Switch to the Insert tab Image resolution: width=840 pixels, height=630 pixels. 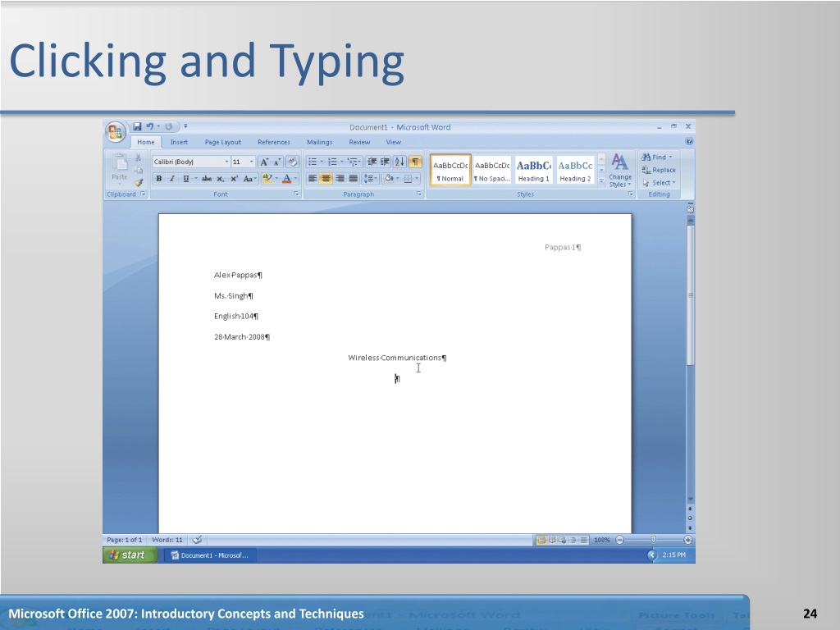[x=179, y=142]
